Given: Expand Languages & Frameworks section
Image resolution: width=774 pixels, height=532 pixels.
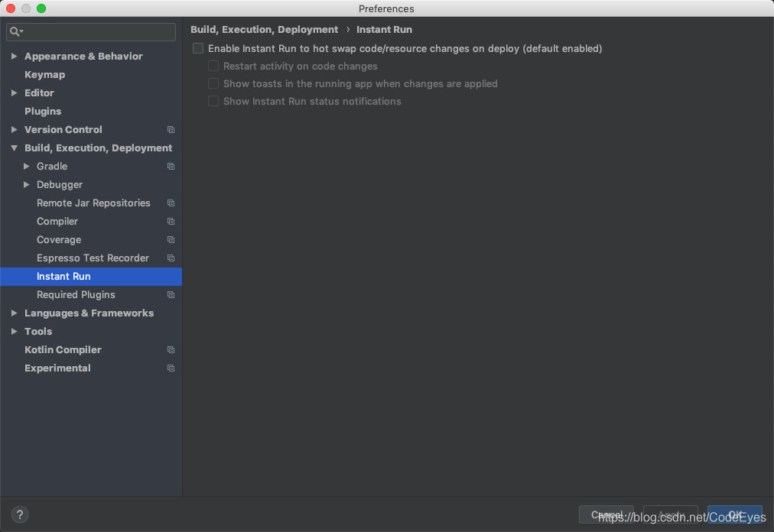Looking at the screenshot, I should tap(15, 313).
